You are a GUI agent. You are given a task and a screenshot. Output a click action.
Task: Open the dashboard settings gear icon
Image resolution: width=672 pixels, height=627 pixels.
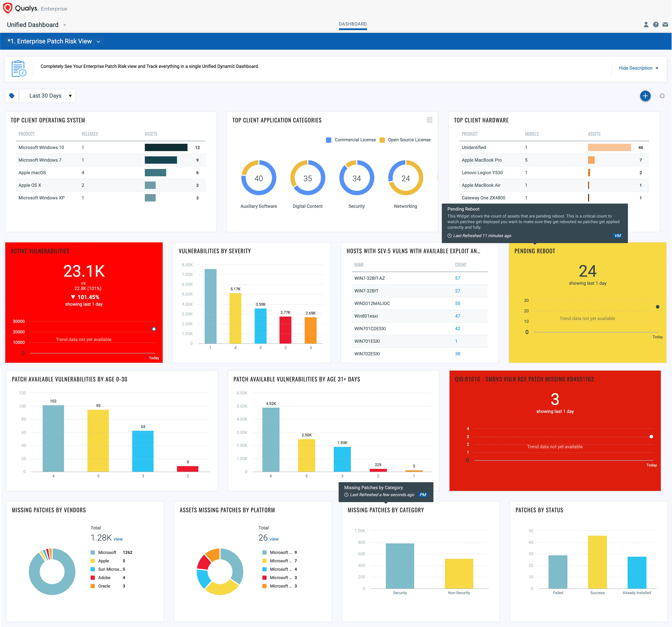(x=662, y=96)
